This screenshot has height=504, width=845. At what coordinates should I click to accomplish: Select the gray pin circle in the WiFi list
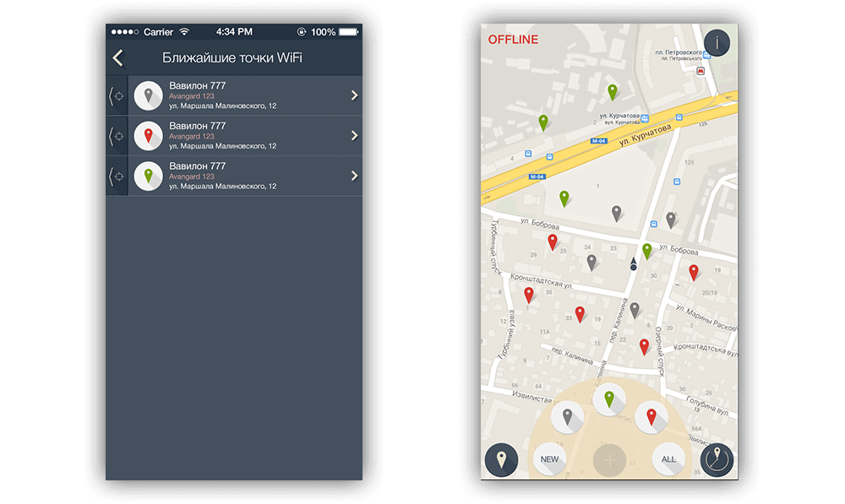pyautogui.click(x=148, y=96)
